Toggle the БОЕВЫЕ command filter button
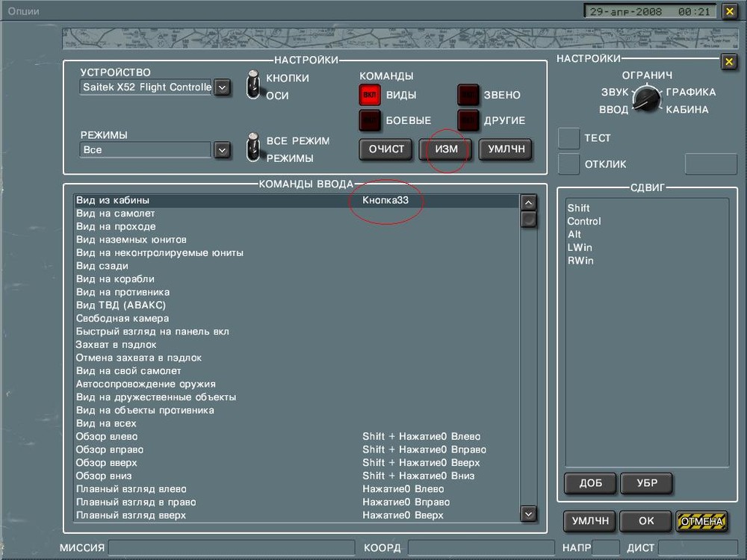747x560 pixels. coord(370,120)
